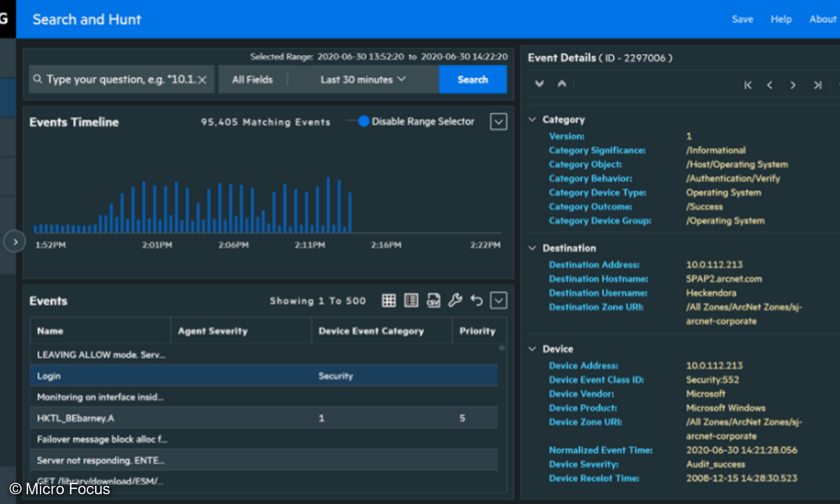Open the Last 30 minutes time dropdown
This screenshot has height=504, width=840.
363,80
